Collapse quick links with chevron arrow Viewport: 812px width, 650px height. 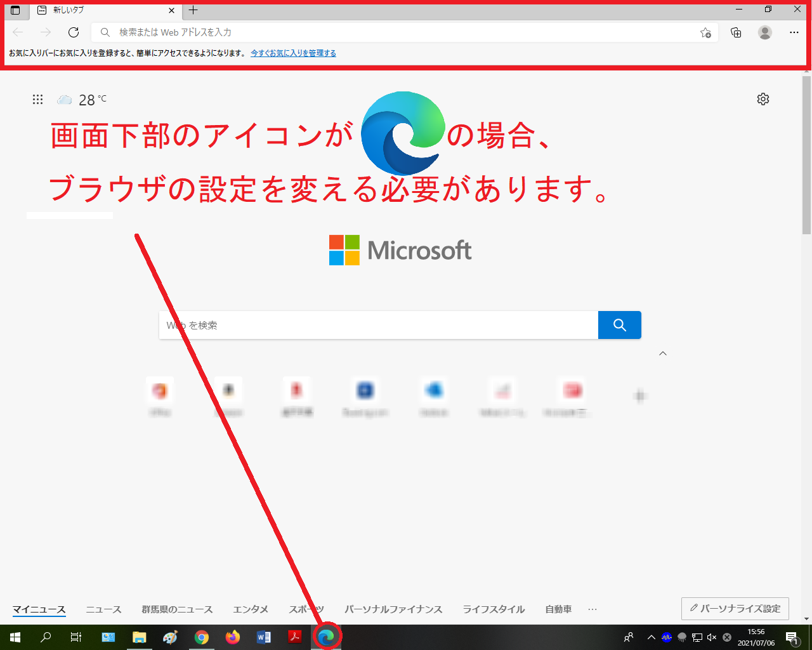(x=663, y=354)
